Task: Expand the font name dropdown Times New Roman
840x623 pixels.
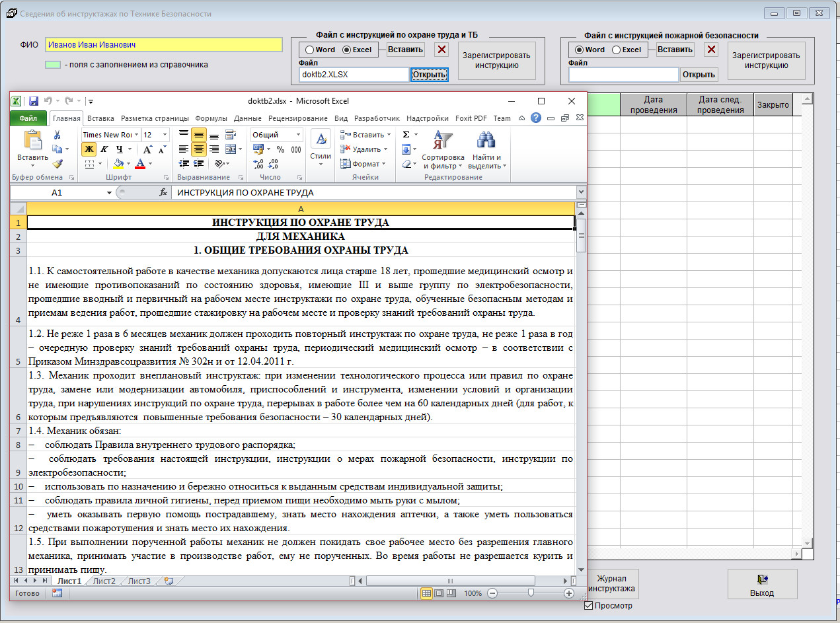Action: [x=136, y=135]
